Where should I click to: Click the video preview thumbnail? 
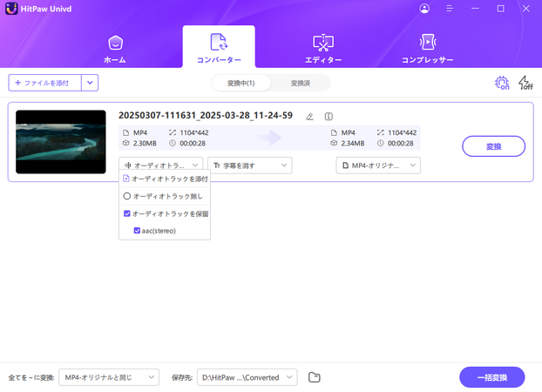[x=61, y=142]
